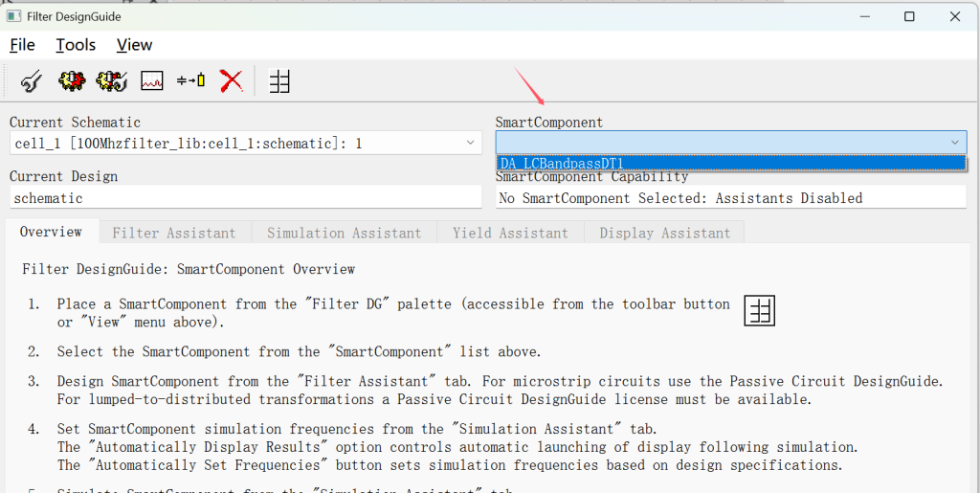Switch to the Yield Assistant tab
980x493 pixels.
[511, 233]
